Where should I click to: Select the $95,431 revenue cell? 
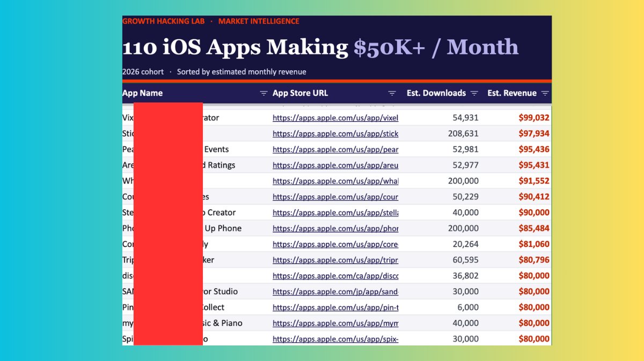pyautogui.click(x=534, y=165)
